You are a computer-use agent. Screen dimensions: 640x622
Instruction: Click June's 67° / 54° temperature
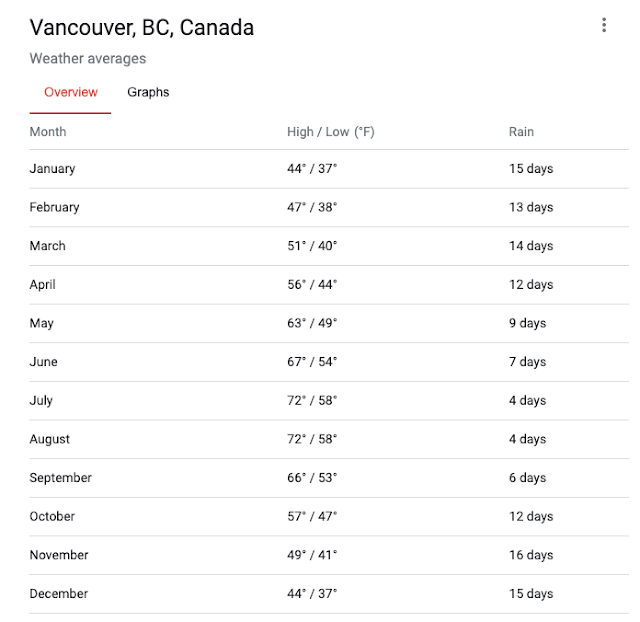point(312,362)
